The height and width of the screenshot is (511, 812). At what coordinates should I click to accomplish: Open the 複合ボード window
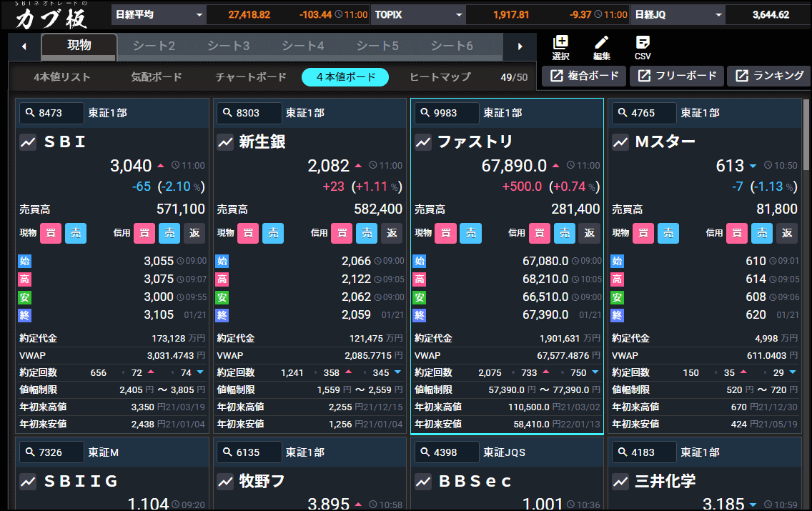(584, 76)
